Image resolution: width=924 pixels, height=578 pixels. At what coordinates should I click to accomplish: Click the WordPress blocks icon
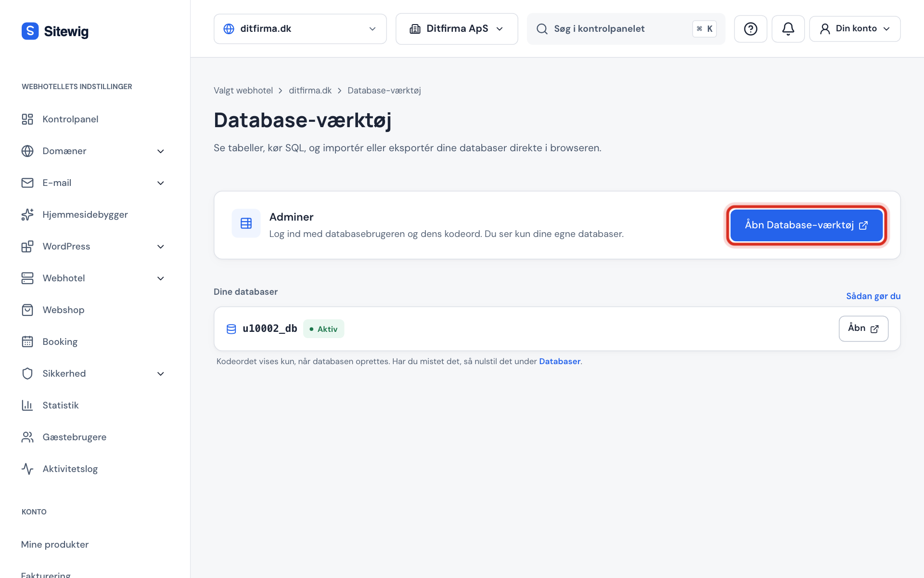[x=27, y=246]
